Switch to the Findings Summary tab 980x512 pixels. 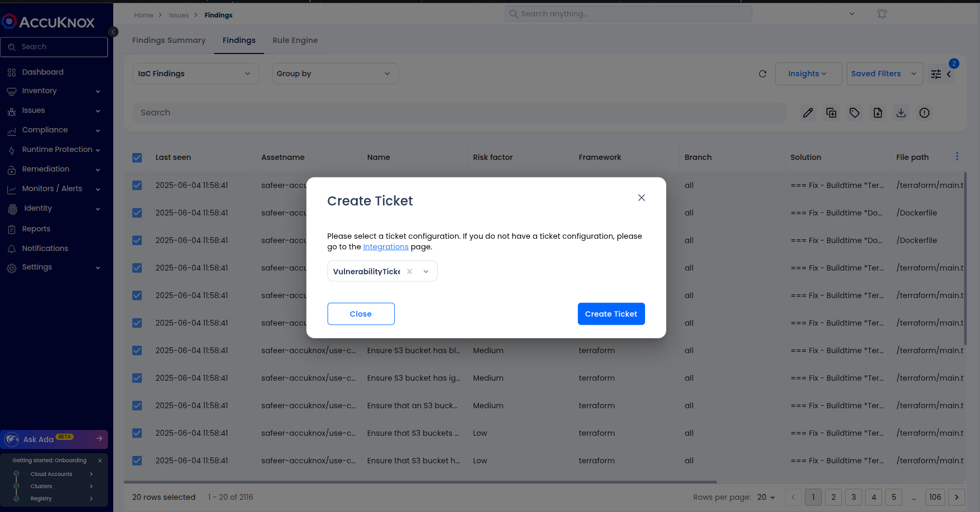[169, 40]
